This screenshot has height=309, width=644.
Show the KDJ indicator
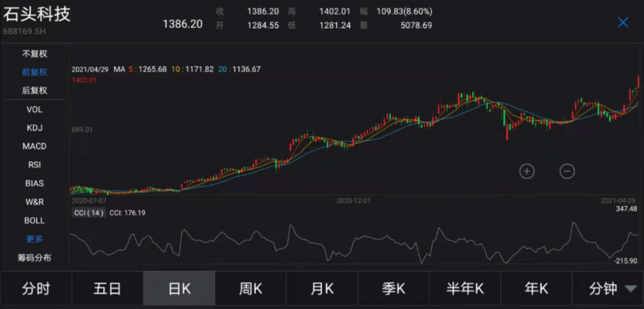tap(35, 128)
